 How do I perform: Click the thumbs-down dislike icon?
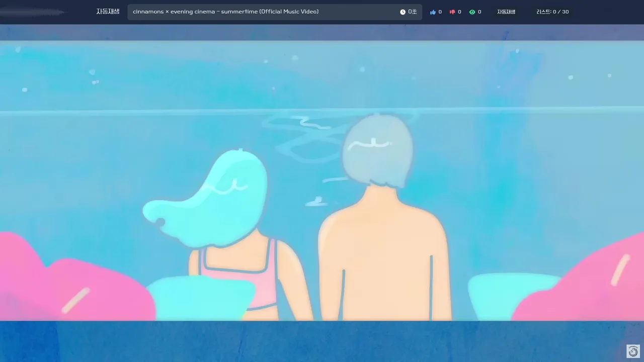pos(452,12)
